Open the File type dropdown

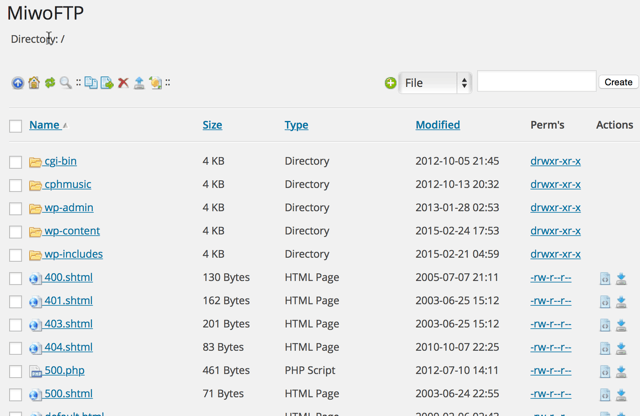(435, 83)
